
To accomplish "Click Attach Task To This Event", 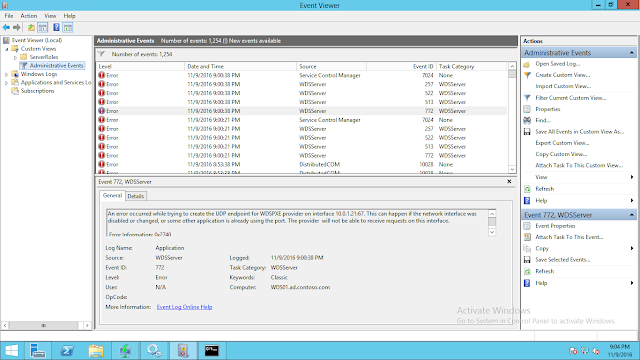I will 569,237.
